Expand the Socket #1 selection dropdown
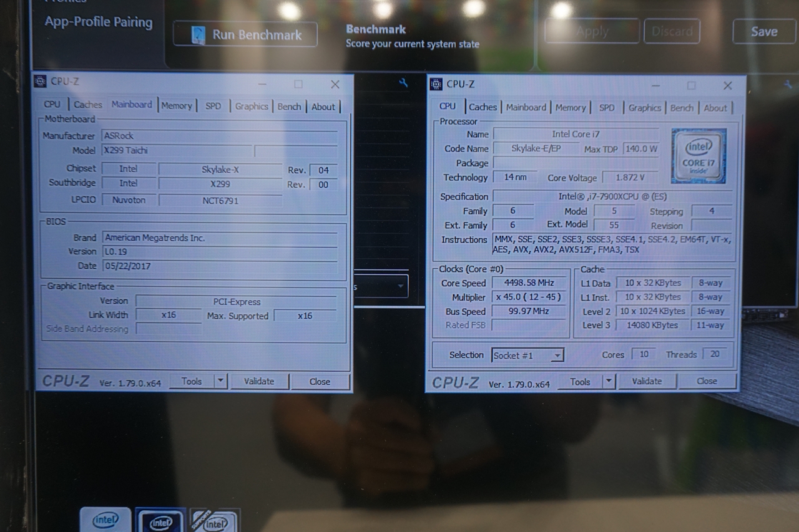This screenshot has width=799, height=532. click(x=557, y=355)
